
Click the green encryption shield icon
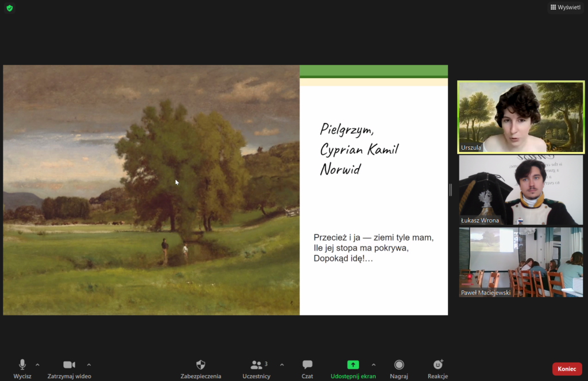pos(9,8)
